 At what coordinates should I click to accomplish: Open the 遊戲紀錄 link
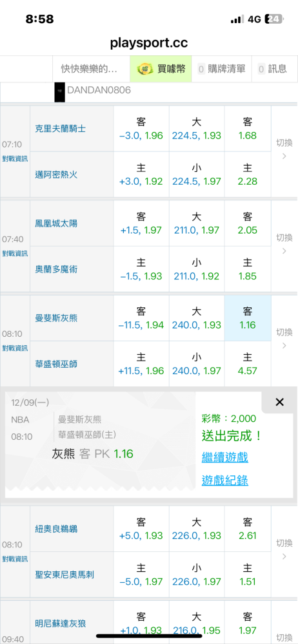(224, 480)
